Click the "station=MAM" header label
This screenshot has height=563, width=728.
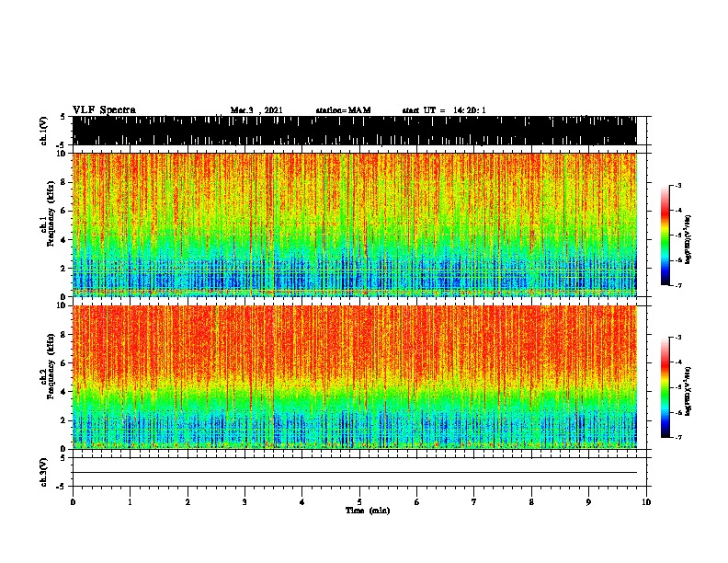point(344,110)
